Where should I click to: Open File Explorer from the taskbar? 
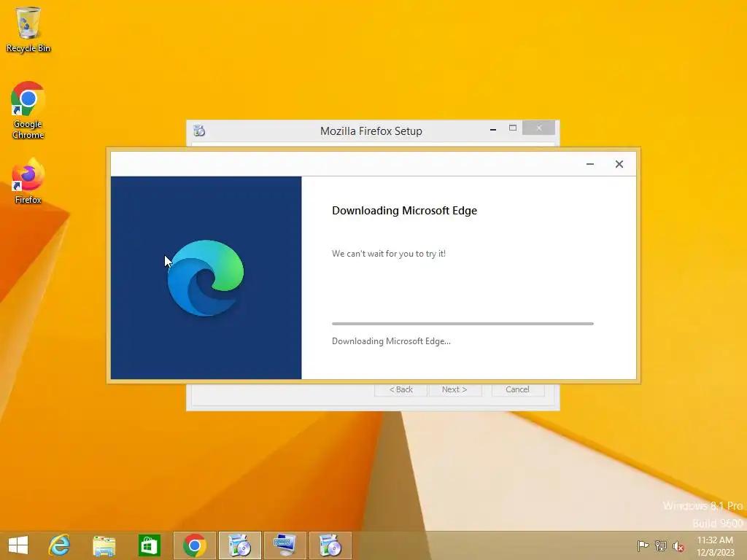104,545
